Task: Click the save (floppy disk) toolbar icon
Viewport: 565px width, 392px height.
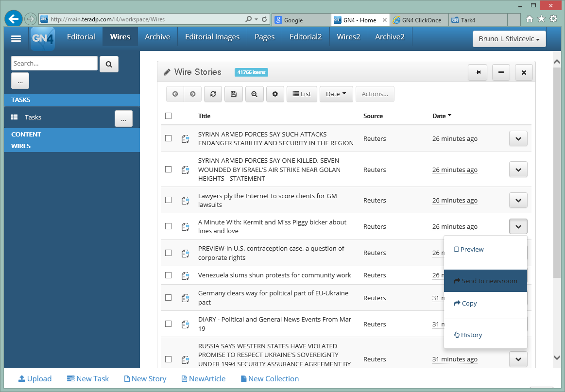Action: (x=234, y=94)
